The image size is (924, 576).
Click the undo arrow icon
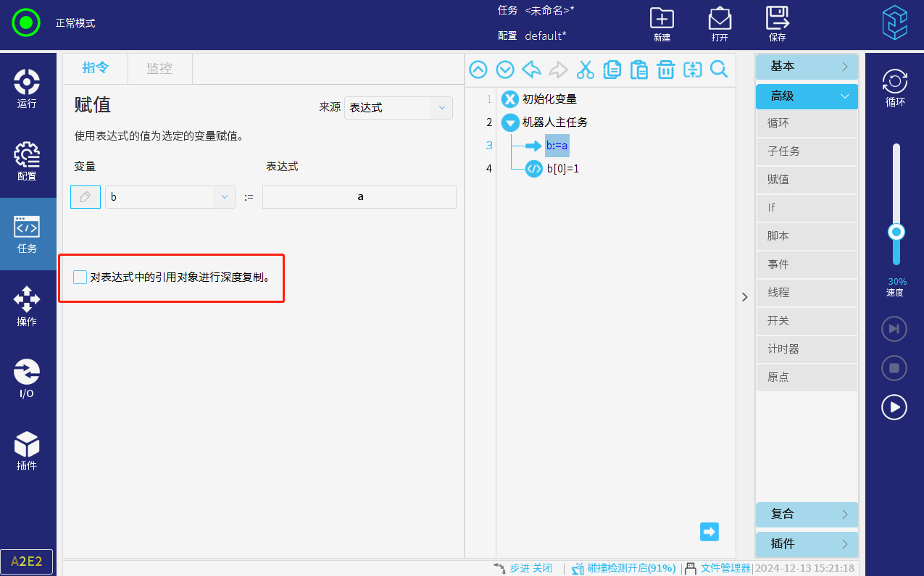click(531, 70)
